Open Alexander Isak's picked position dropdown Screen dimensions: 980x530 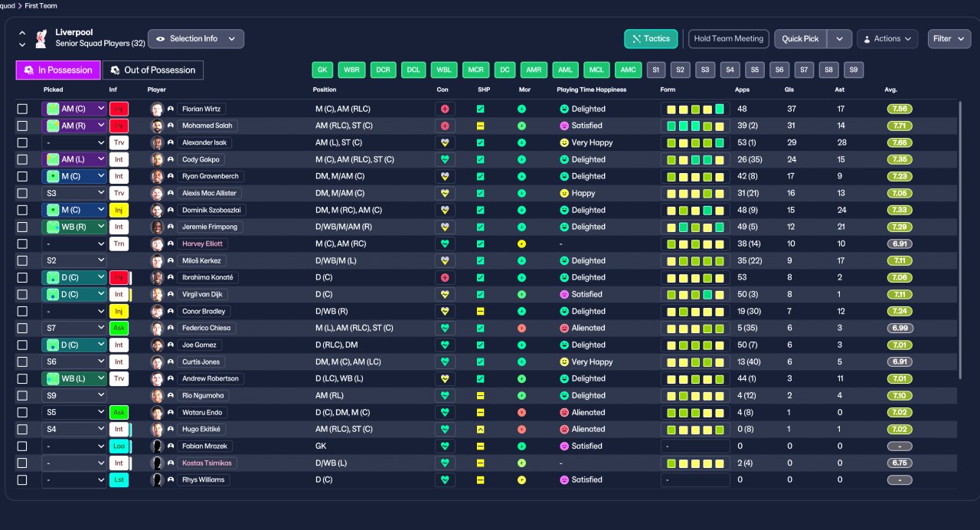pyautogui.click(x=73, y=142)
